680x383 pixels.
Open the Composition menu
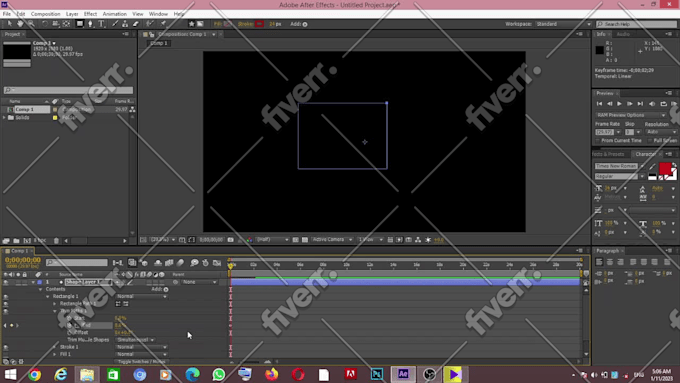tap(46, 14)
